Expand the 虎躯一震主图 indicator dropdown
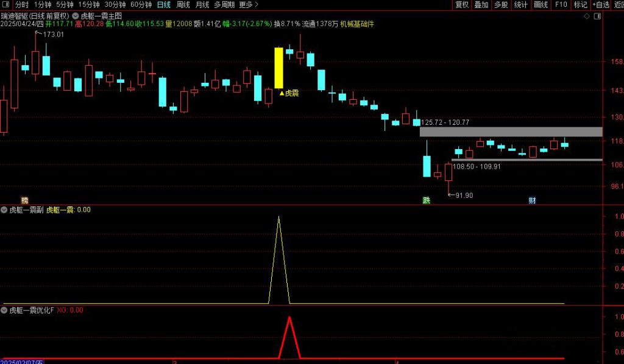This screenshot has width=624, height=364. pyautogui.click(x=76, y=15)
